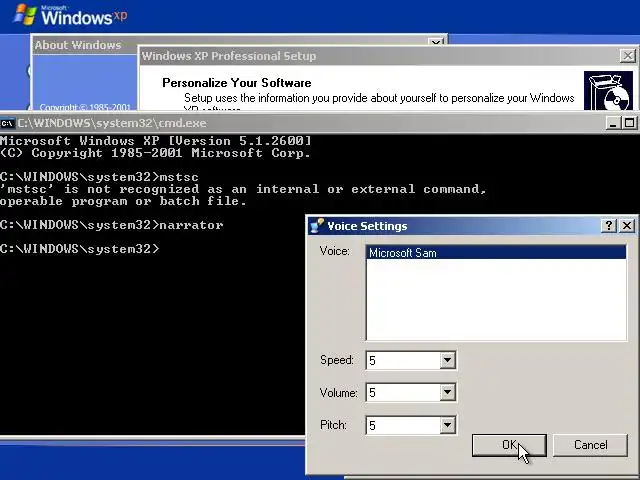This screenshot has height=480, width=640.
Task: Click the 'Personalize Your Software' heading
Action: click(x=237, y=83)
